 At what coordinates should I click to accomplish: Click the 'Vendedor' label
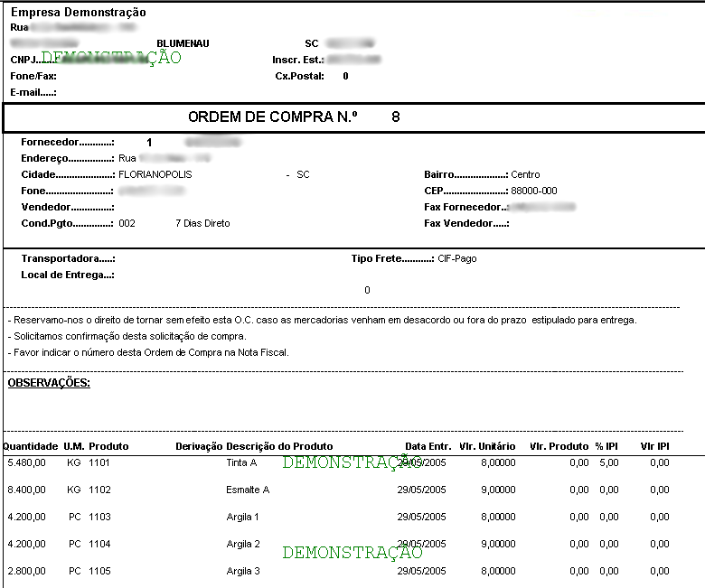coord(68,207)
